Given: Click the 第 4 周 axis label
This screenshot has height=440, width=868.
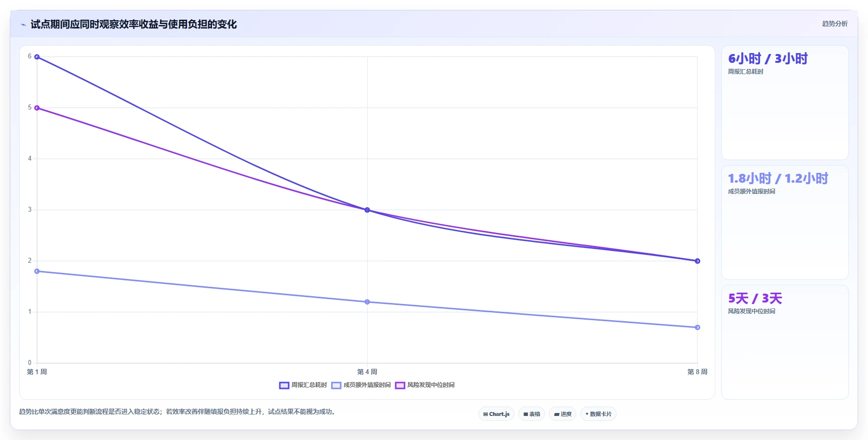Looking at the screenshot, I should (x=367, y=372).
